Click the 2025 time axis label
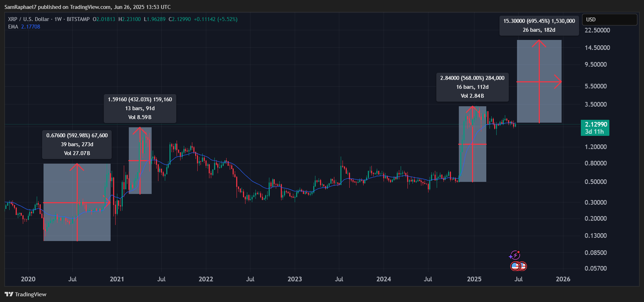This screenshot has height=302, width=644. pos(474,279)
